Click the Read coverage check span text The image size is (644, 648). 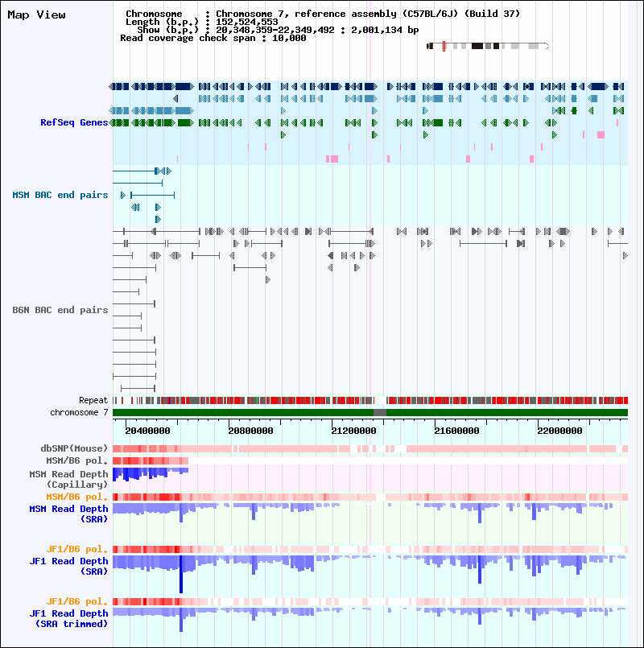click(x=213, y=38)
